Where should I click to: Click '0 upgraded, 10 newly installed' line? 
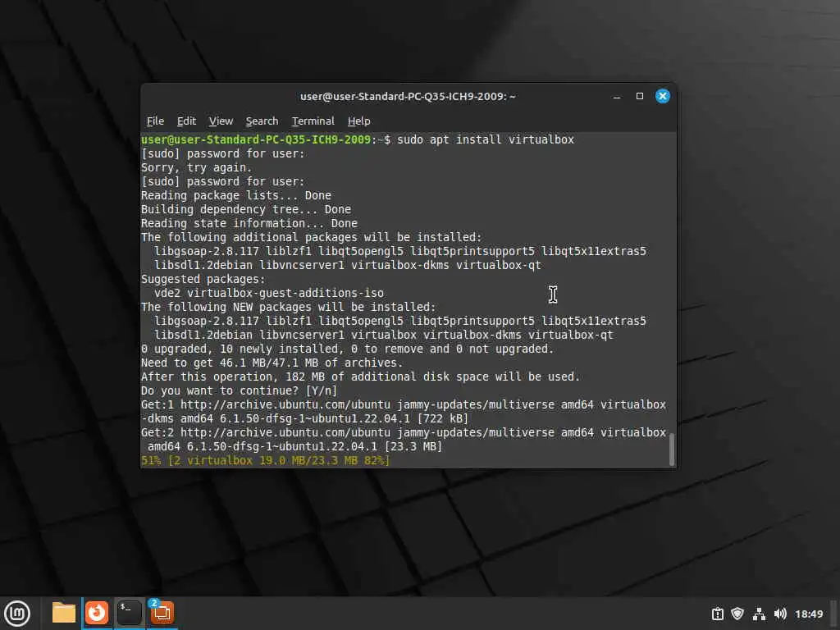click(x=347, y=349)
